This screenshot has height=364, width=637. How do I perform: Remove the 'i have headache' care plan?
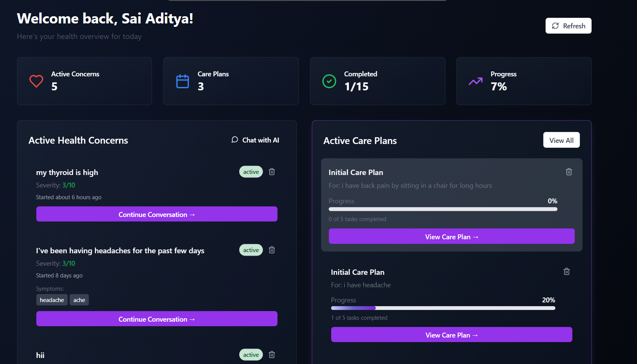(x=567, y=271)
